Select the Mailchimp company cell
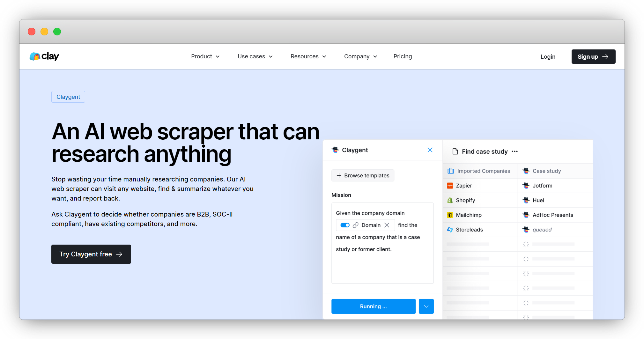644x339 pixels. pos(480,215)
